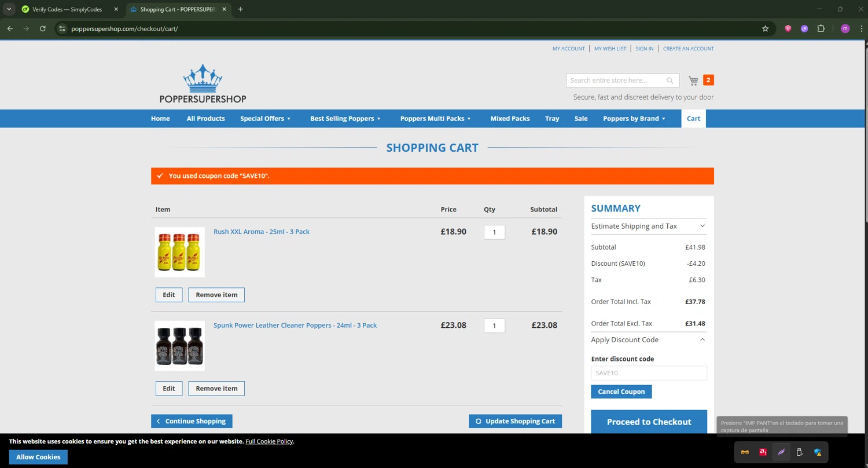Image resolution: width=868 pixels, height=468 pixels.
Task: Click the Poppersupershop crown logo
Action: [203, 83]
